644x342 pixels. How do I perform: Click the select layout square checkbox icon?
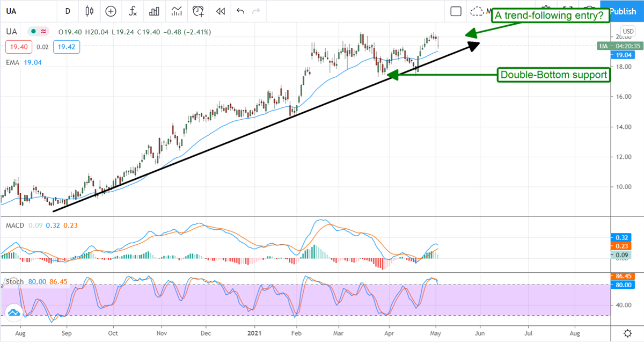coord(456,11)
